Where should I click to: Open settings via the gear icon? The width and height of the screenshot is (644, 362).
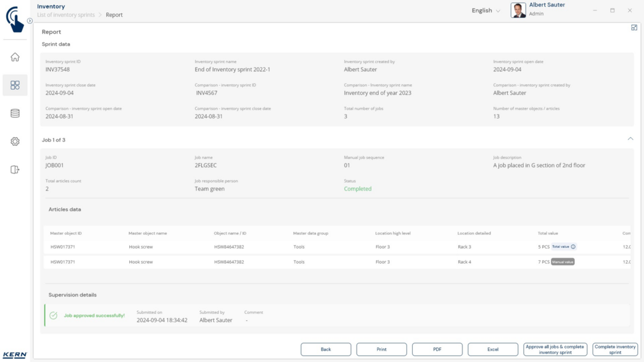tap(15, 142)
